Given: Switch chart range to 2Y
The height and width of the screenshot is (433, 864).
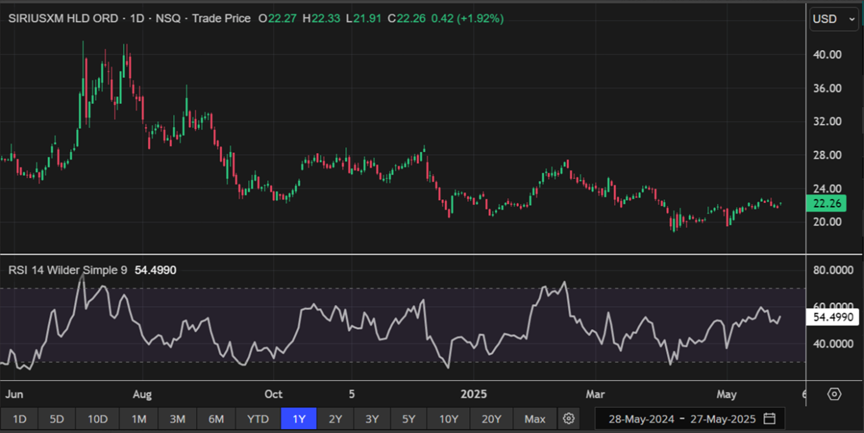Looking at the screenshot, I should coord(335,418).
